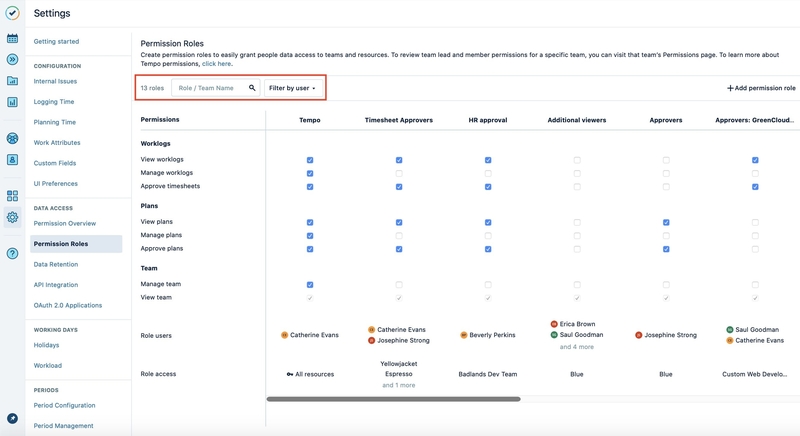Expand 'and 4 more' under Additional viewers
Viewport: 800px width, 436px height.
577,347
